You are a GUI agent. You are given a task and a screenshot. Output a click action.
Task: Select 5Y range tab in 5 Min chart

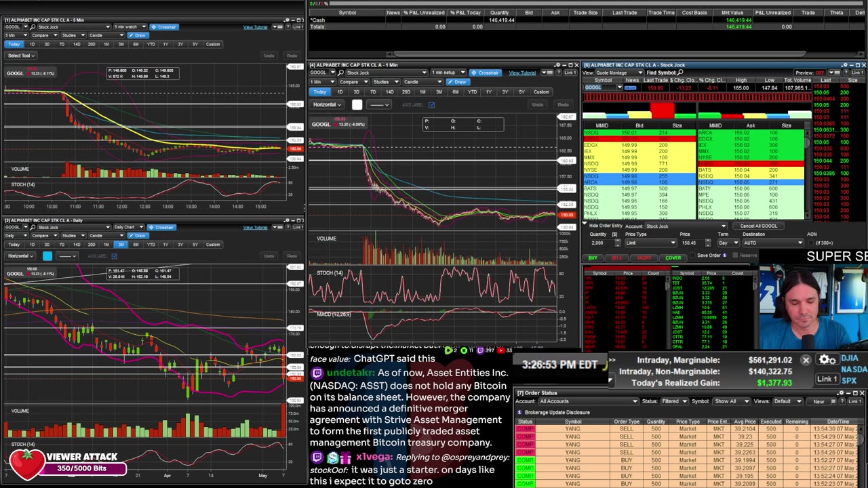[x=195, y=44]
